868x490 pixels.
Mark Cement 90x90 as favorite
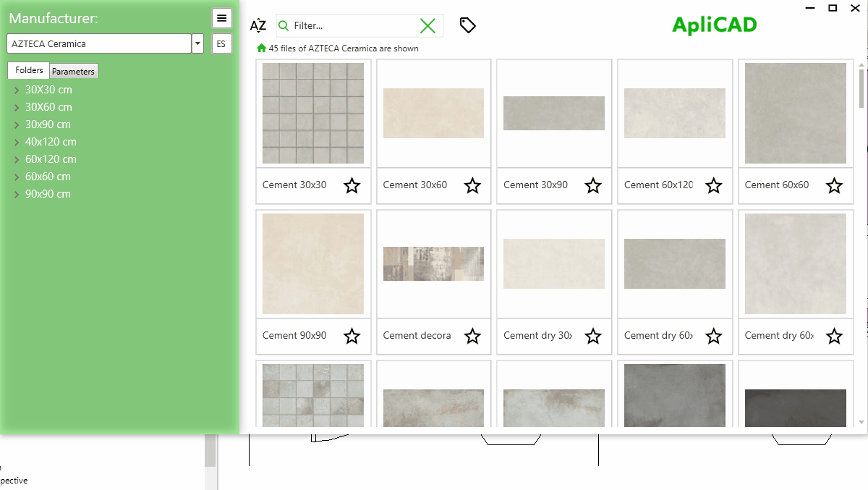(x=352, y=336)
